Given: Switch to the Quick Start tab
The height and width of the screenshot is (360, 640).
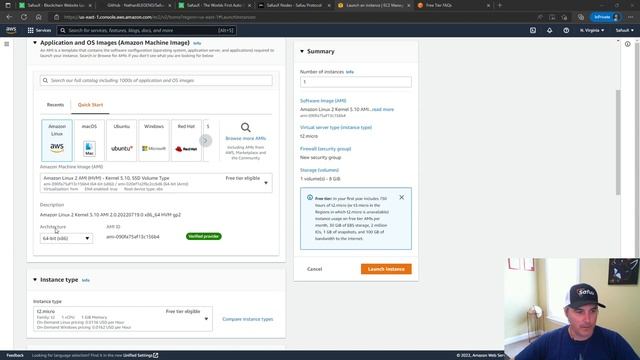Looking at the screenshot, I should 90,105.
